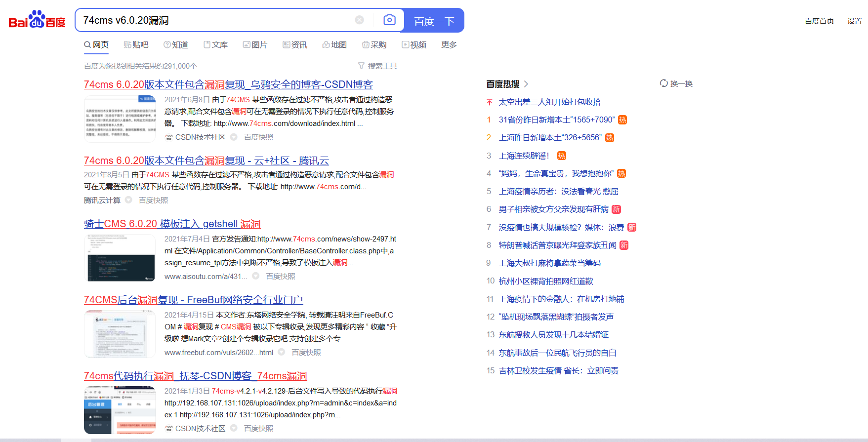
Task: Click CSDN技术社区 source under last result
Action: tap(200, 429)
